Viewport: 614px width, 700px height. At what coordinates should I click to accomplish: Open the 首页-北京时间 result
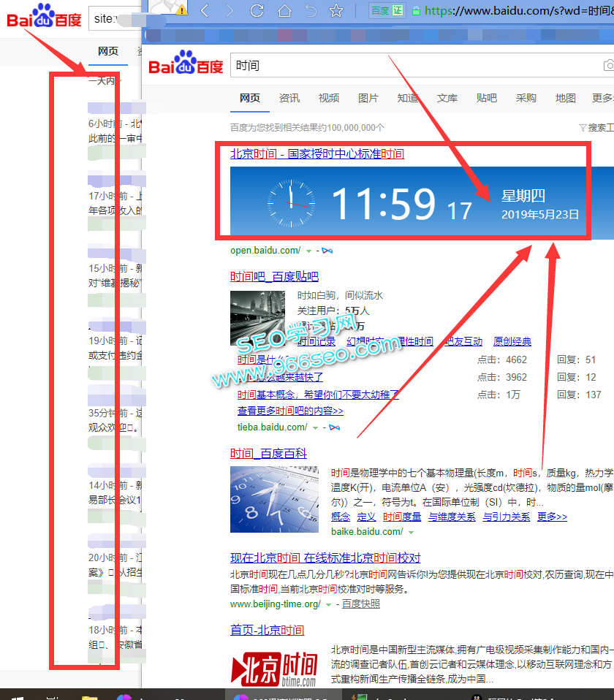point(267,631)
